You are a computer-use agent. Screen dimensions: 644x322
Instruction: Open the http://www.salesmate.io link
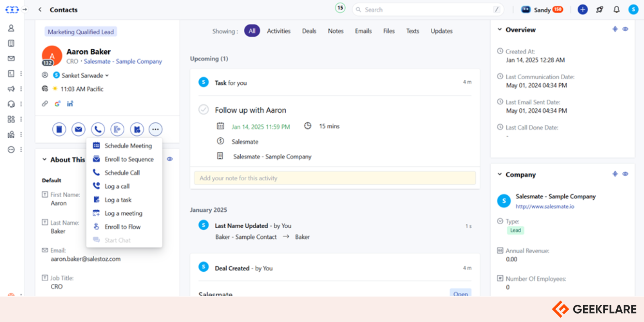pyautogui.click(x=545, y=206)
